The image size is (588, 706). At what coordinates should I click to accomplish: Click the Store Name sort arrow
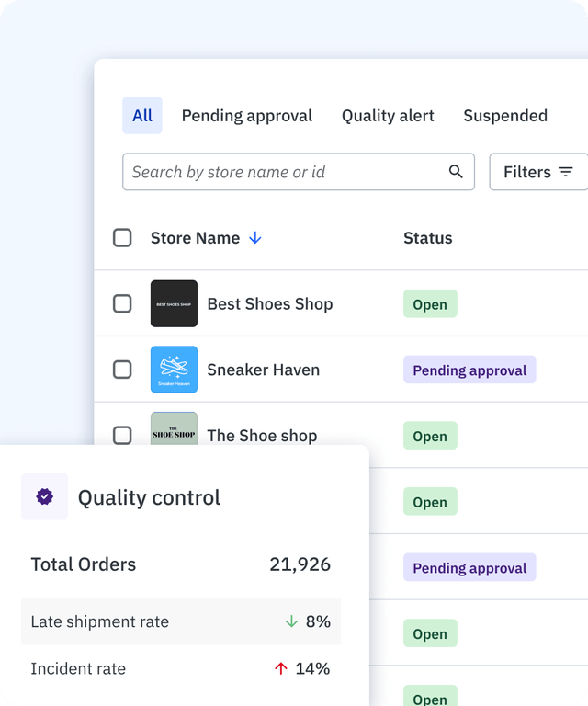255,238
